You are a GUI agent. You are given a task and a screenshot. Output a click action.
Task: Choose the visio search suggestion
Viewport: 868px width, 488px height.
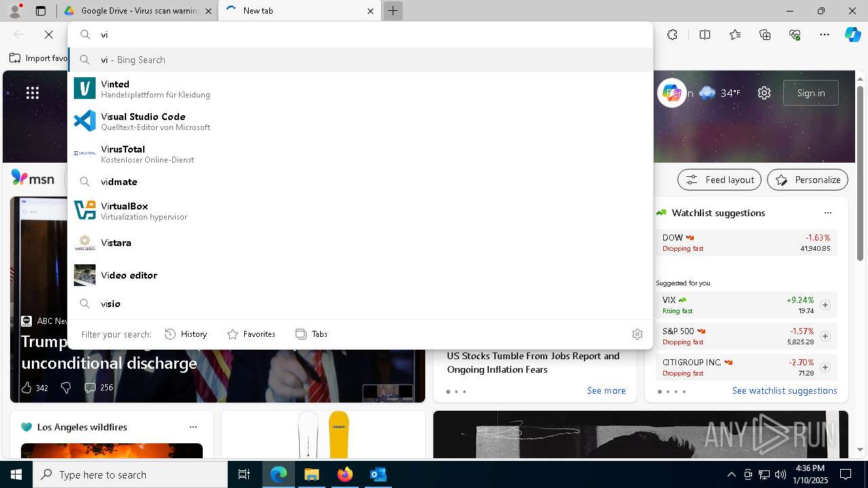click(x=360, y=304)
